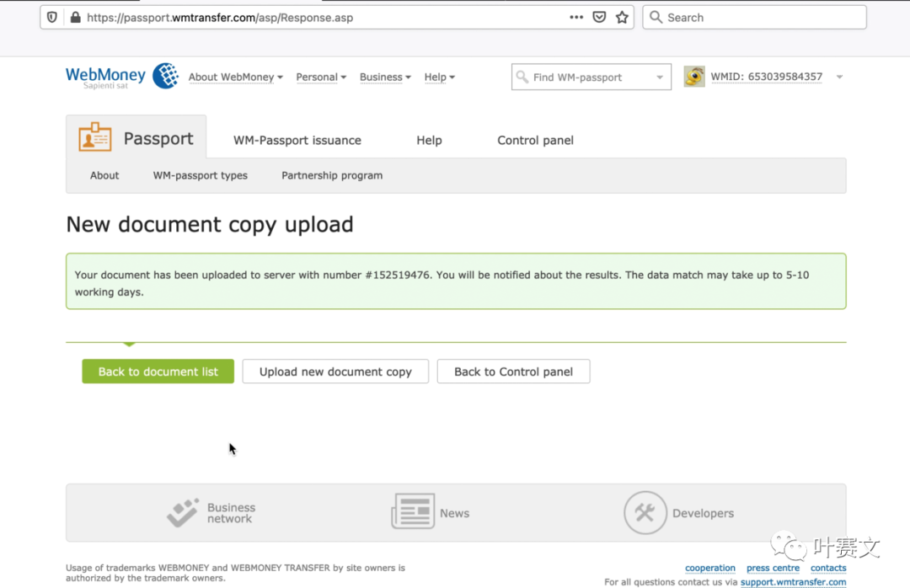This screenshot has height=588, width=910.
Task: Open the News newspaper icon
Action: pos(413,512)
